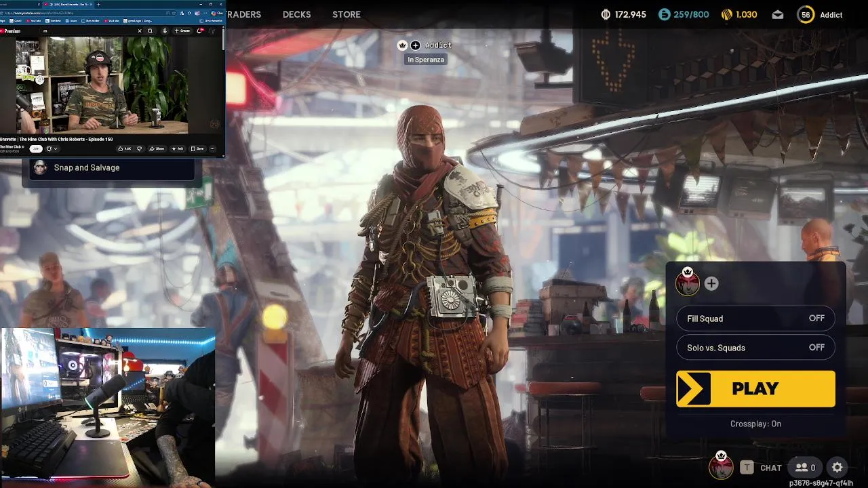Open the level 56 profile ring
This screenshot has height=488, width=868.
click(x=806, y=14)
